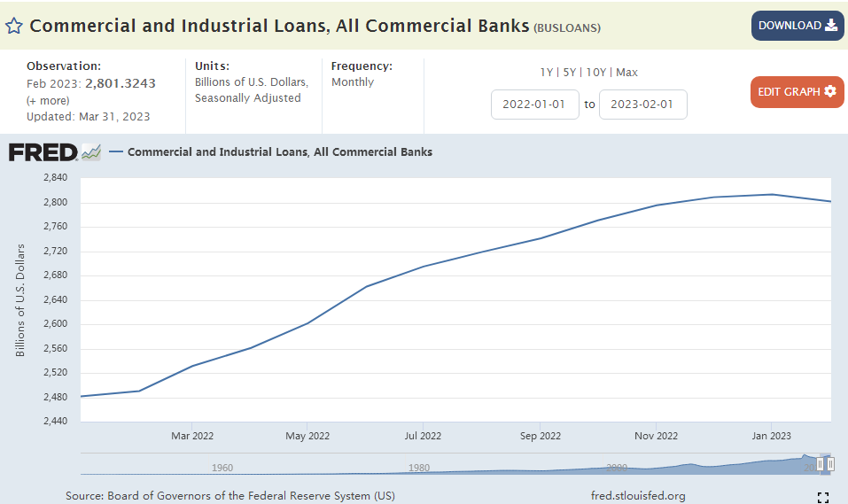Click the left handle of the range slider
This screenshot has height=504, width=848.
(821, 463)
